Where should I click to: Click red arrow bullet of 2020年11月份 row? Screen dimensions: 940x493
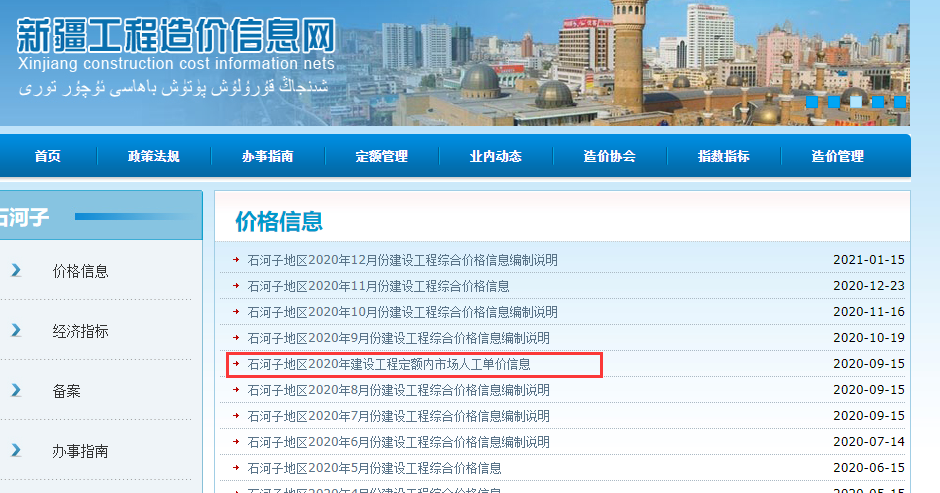[x=236, y=285]
